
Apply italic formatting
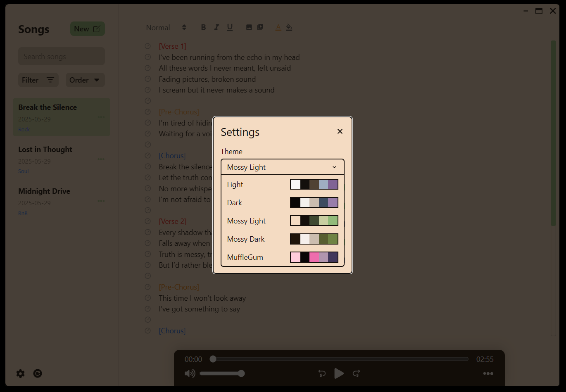[216, 27]
